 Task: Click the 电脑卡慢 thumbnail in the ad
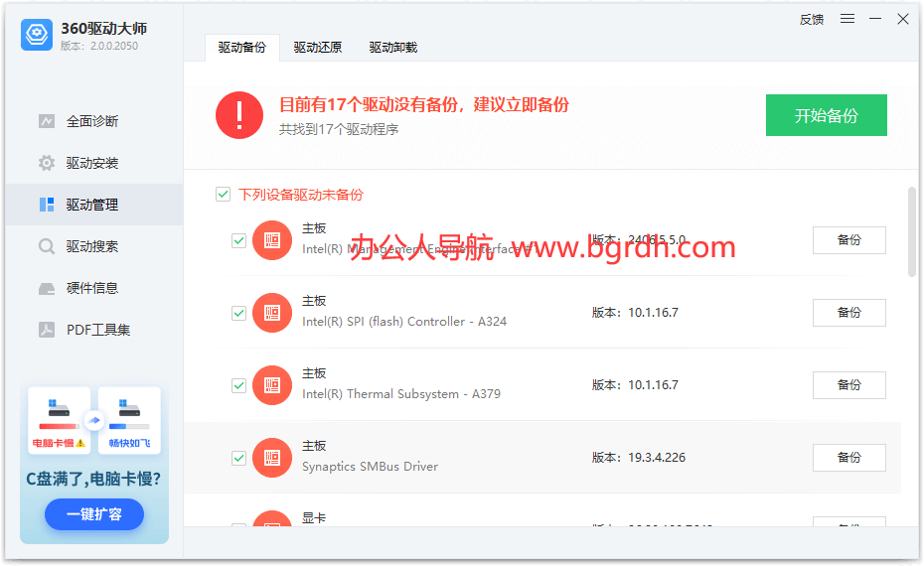click(x=59, y=420)
